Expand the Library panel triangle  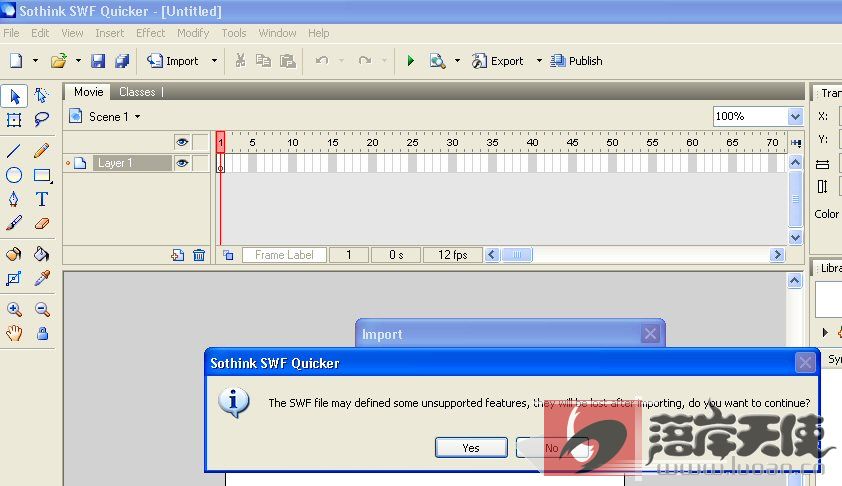(825, 332)
